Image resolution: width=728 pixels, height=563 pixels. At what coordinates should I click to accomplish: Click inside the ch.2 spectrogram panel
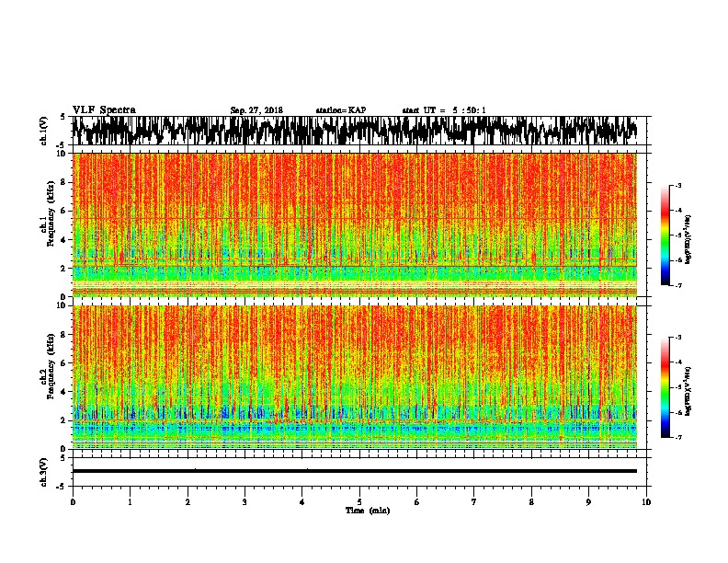coord(355,377)
